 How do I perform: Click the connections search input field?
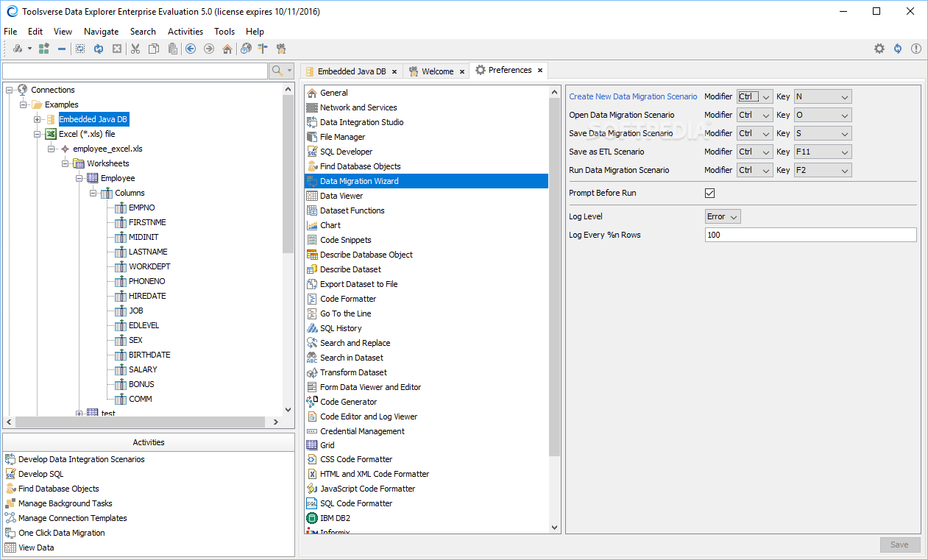click(x=135, y=71)
